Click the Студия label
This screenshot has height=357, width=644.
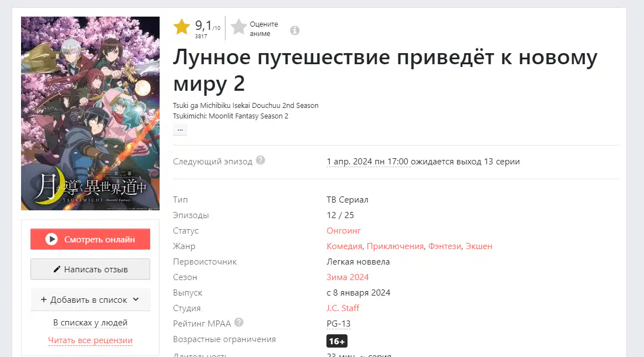coord(187,308)
